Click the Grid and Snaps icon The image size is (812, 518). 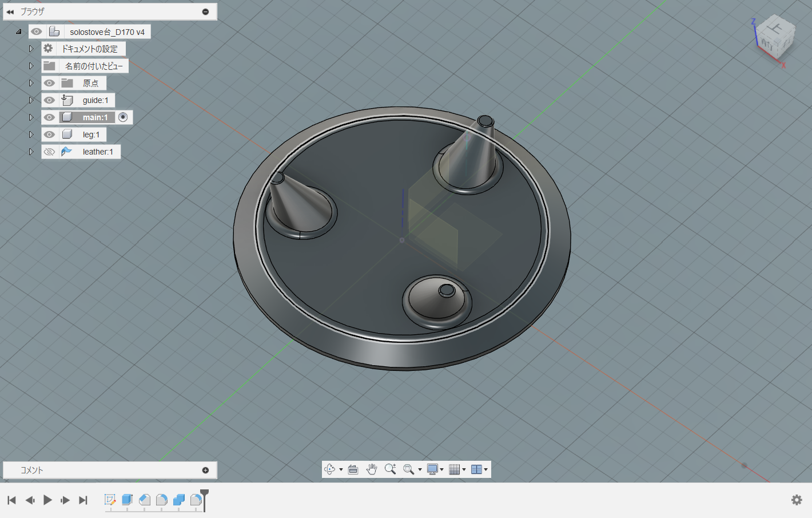[x=455, y=469]
